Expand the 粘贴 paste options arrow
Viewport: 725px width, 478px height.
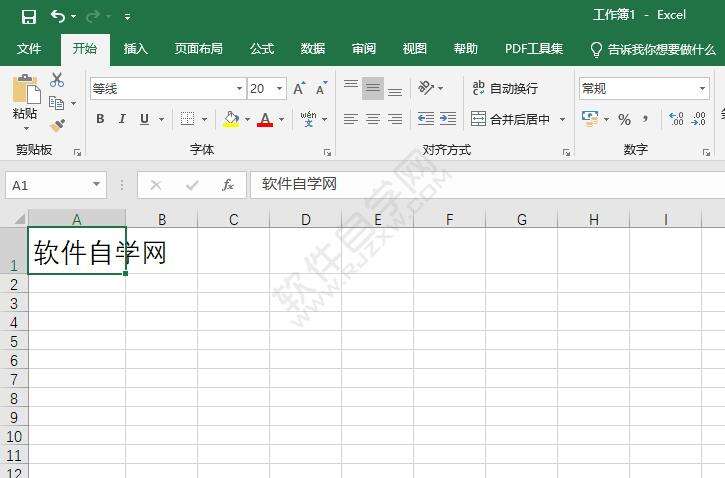pyautogui.click(x=26, y=128)
